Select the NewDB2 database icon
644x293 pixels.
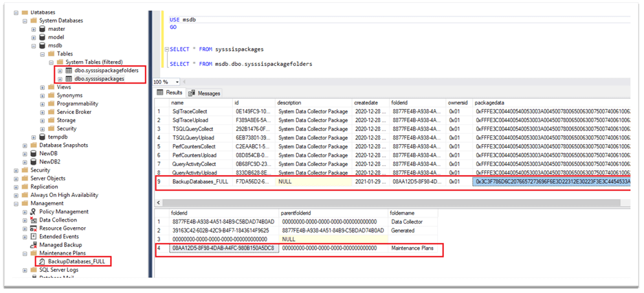click(x=34, y=162)
